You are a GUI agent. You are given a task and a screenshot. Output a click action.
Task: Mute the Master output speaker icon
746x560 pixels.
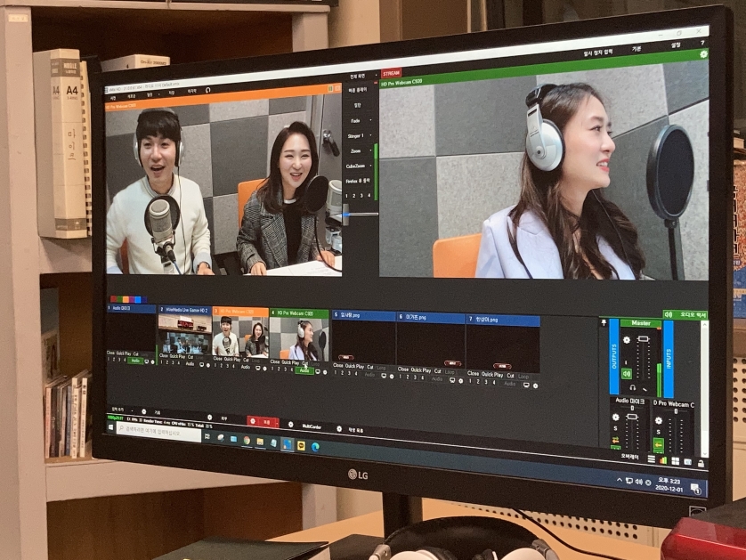626,373
